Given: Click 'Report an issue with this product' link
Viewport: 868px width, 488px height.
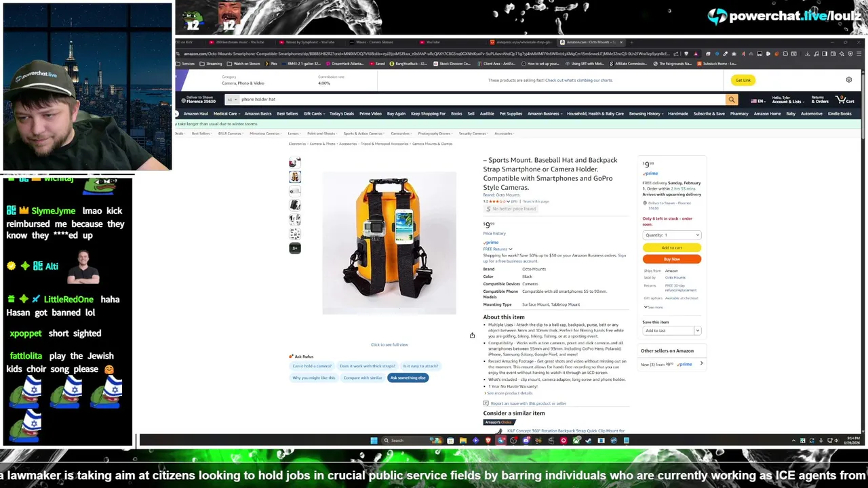Looking at the screenshot, I should pyautogui.click(x=528, y=403).
